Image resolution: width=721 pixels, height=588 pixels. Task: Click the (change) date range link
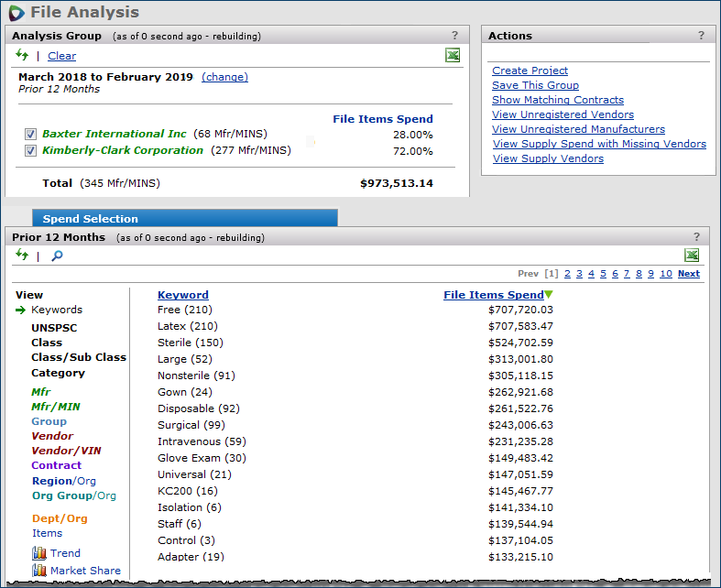(x=224, y=77)
